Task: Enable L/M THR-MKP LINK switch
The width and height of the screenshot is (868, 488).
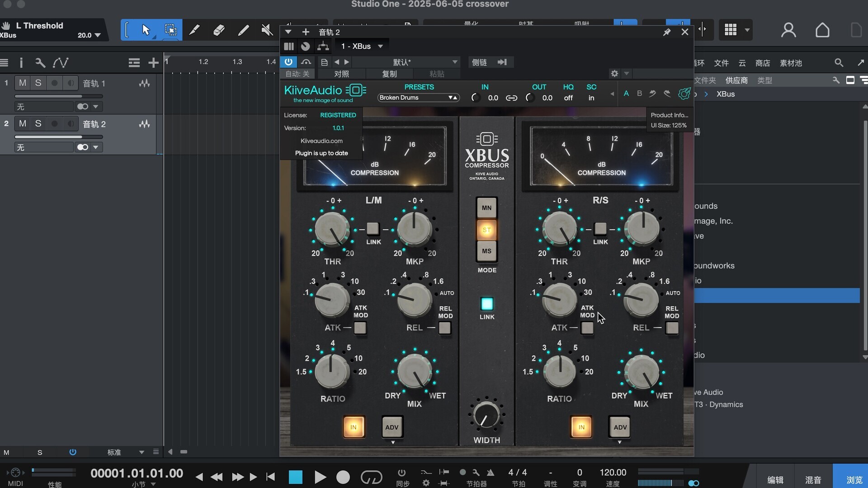Action: [373, 229]
